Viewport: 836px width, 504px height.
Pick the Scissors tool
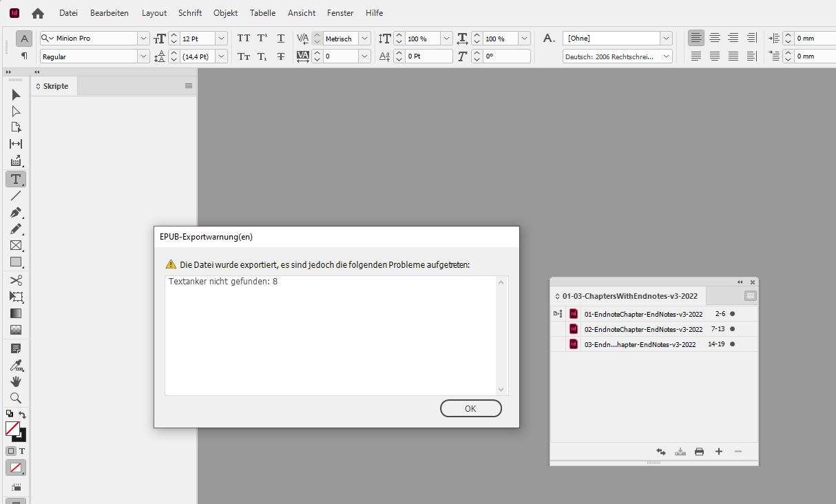click(x=16, y=280)
